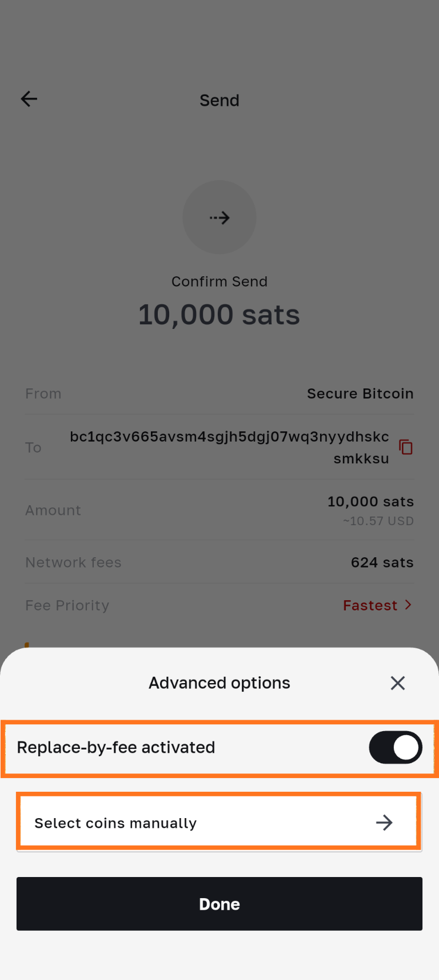Close the Advanced options sheet

click(x=398, y=683)
